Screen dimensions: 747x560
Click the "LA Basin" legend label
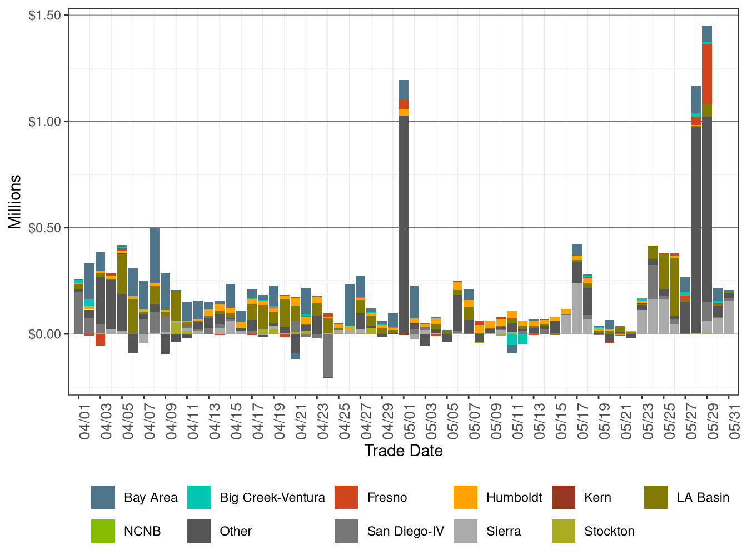703,498
